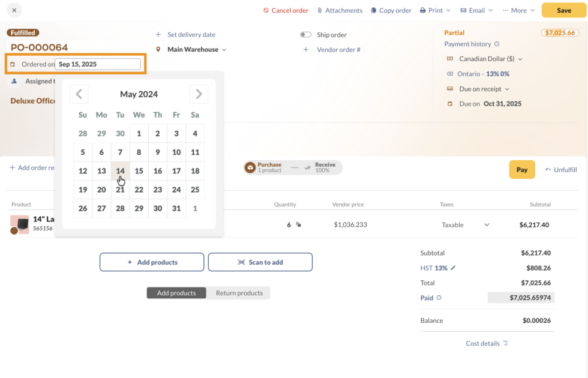The height and width of the screenshot is (378, 588).
Task: Click the calendar icon before Ordered on
Action: point(13,64)
